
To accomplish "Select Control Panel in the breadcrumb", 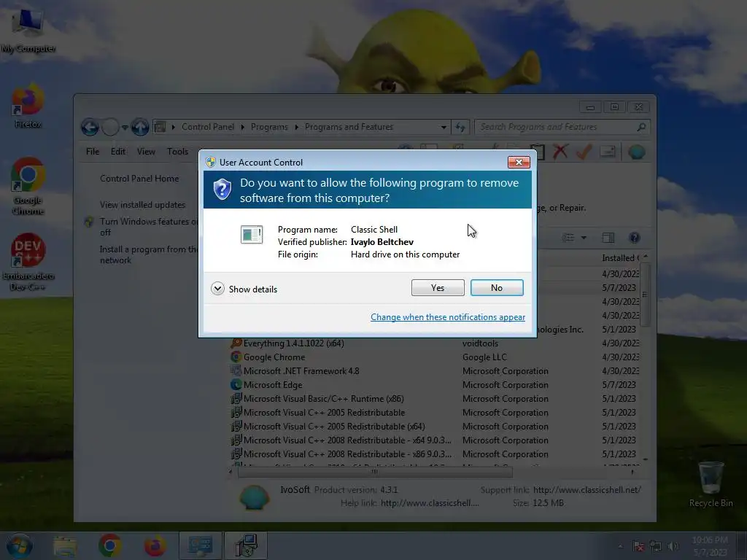I will pos(208,127).
